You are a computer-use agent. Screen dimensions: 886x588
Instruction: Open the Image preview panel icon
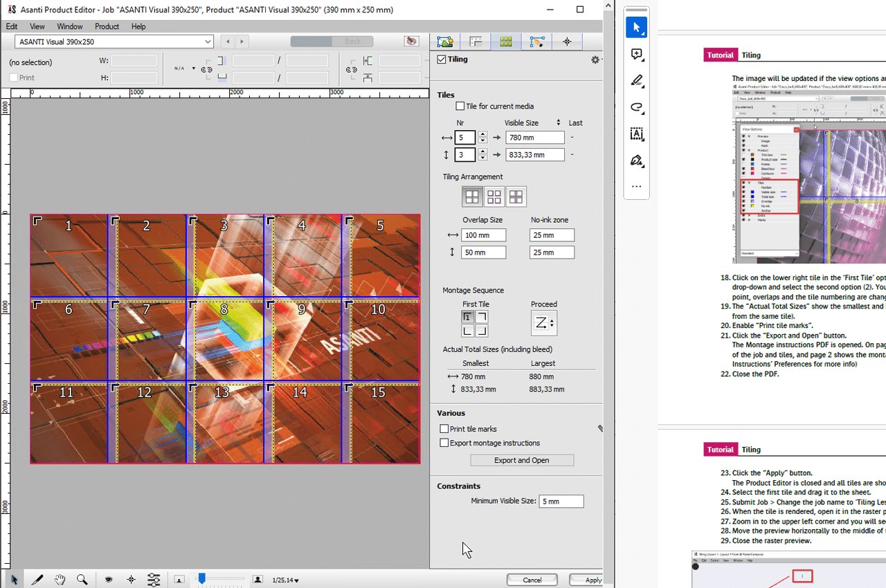[x=445, y=42]
